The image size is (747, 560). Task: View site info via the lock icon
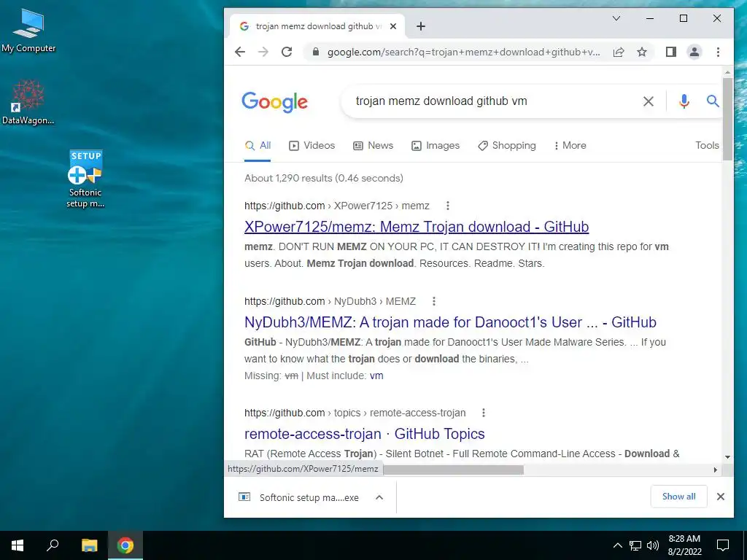(x=315, y=52)
